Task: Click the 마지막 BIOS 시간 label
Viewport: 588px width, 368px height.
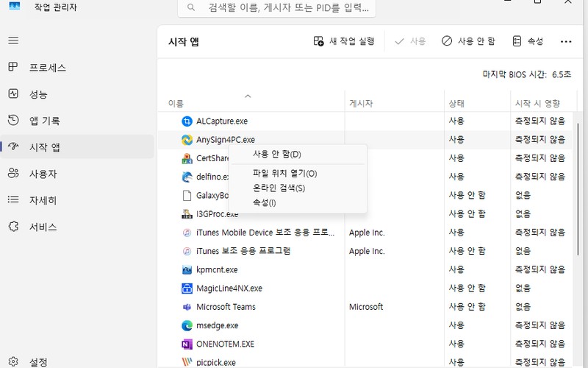Action: pos(514,74)
